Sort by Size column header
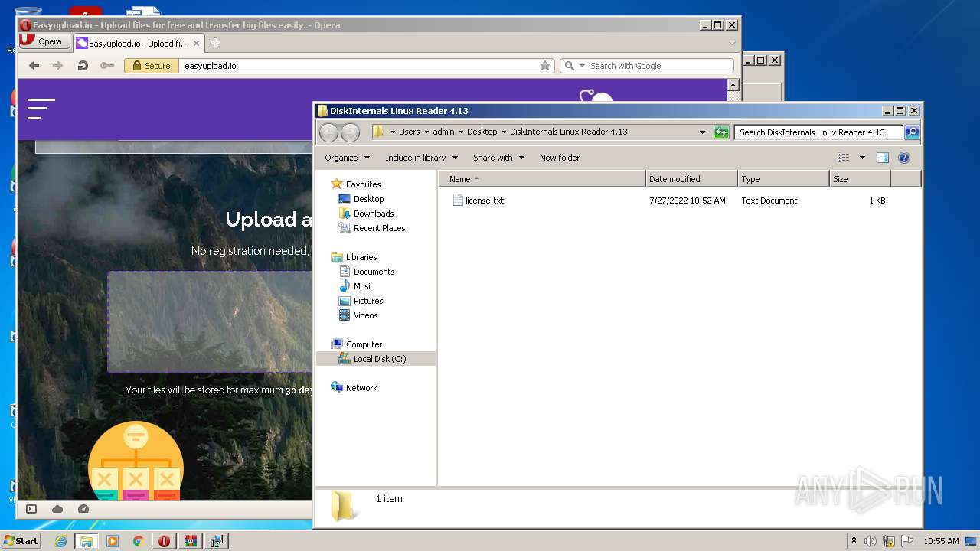This screenshot has width=980, height=551. tap(860, 179)
